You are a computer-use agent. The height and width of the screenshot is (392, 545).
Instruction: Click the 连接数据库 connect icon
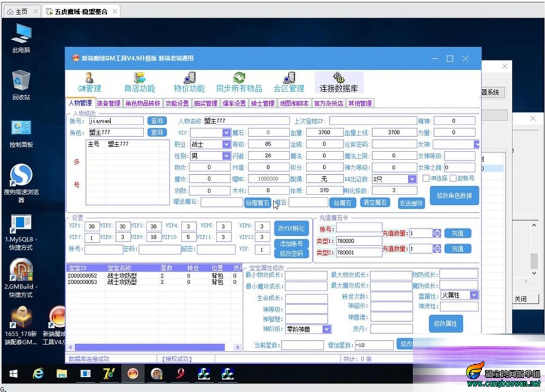tap(338, 82)
